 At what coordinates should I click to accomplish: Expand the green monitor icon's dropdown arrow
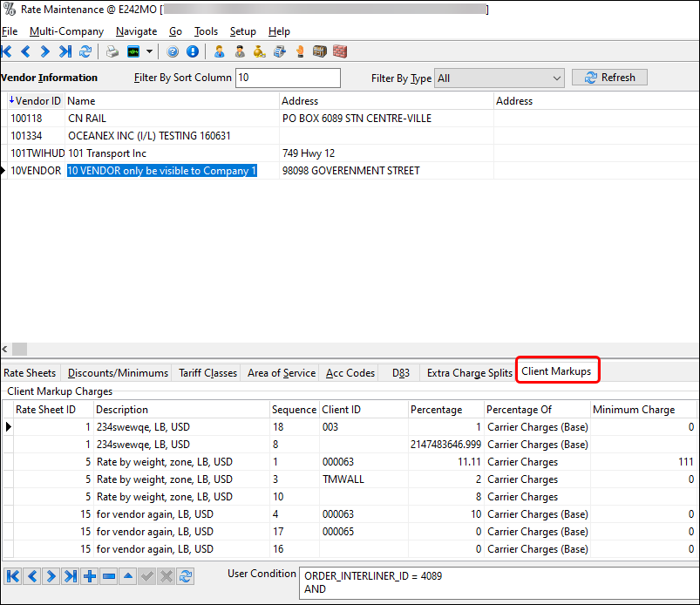pos(149,51)
